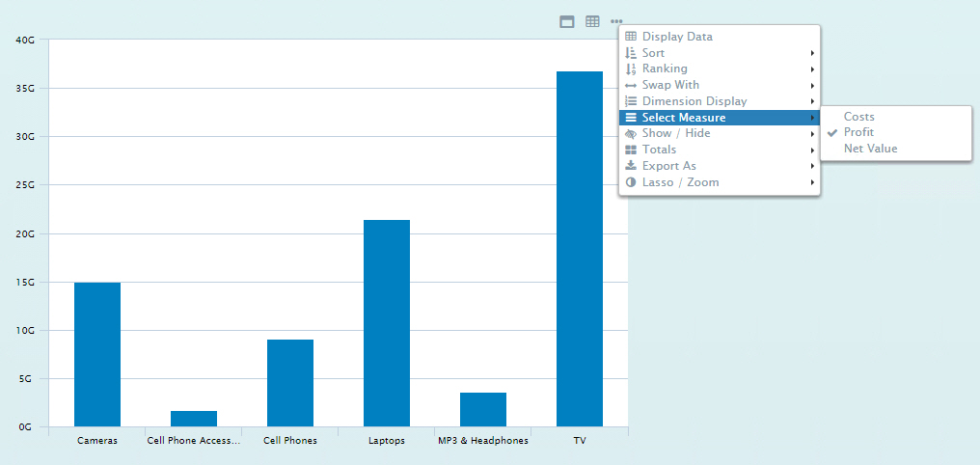The width and height of the screenshot is (980, 465).
Task: Click the Cameras bar in chart
Action: click(97, 354)
